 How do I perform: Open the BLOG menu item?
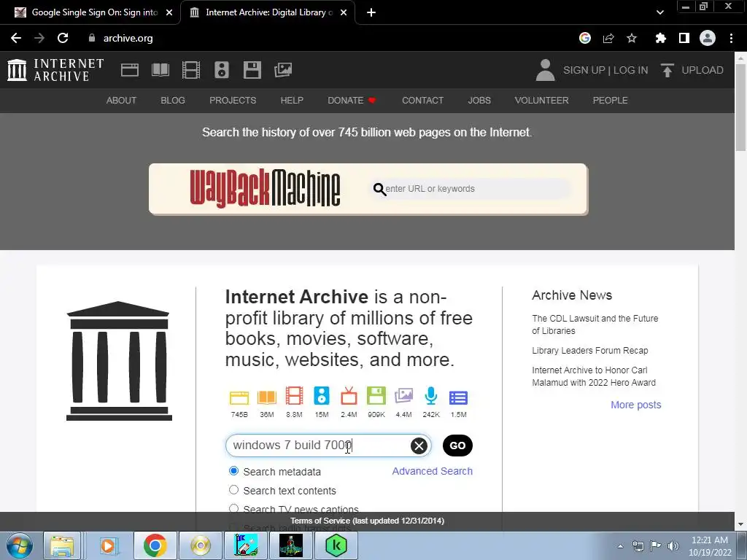point(173,101)
